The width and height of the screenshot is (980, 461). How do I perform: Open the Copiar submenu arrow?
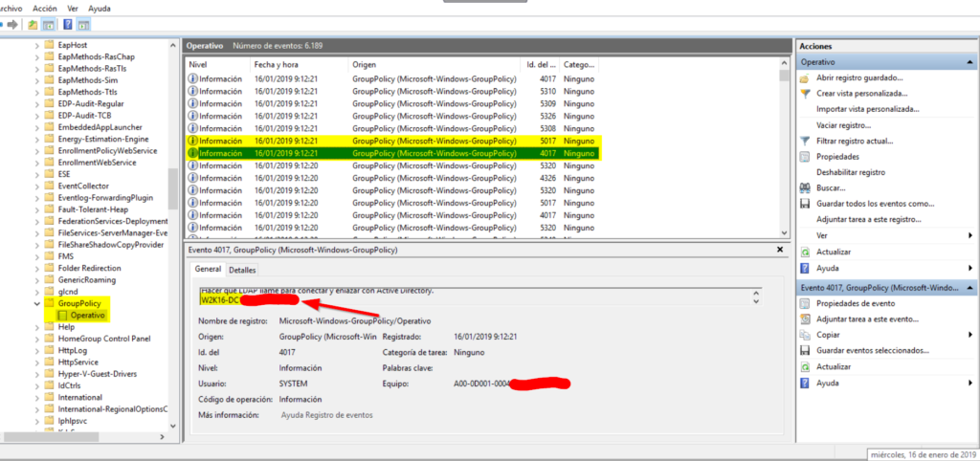(969, 335)
